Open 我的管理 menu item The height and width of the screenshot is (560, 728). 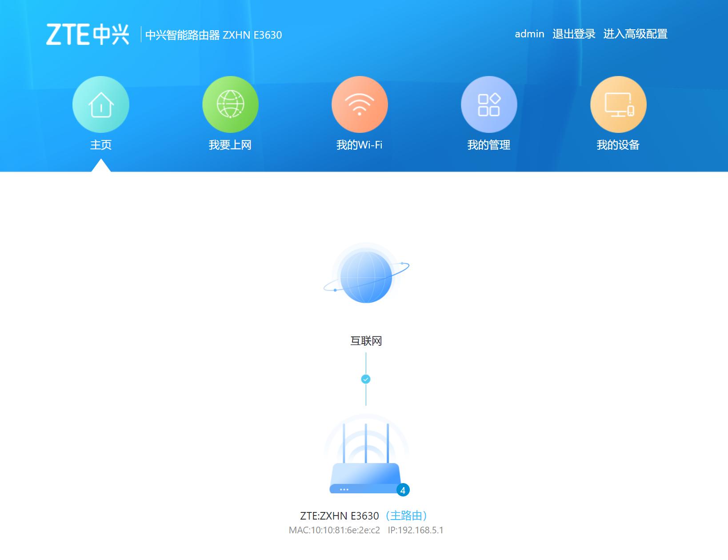(489, 144)
